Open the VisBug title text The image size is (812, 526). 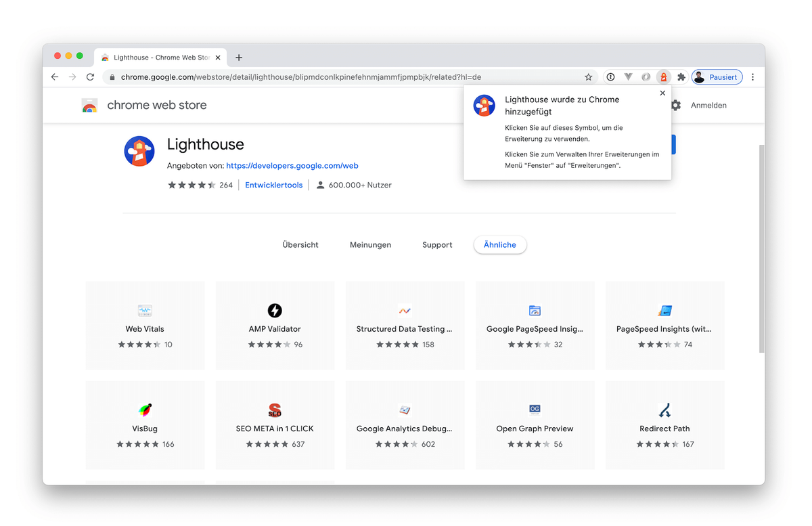(145, 429)
